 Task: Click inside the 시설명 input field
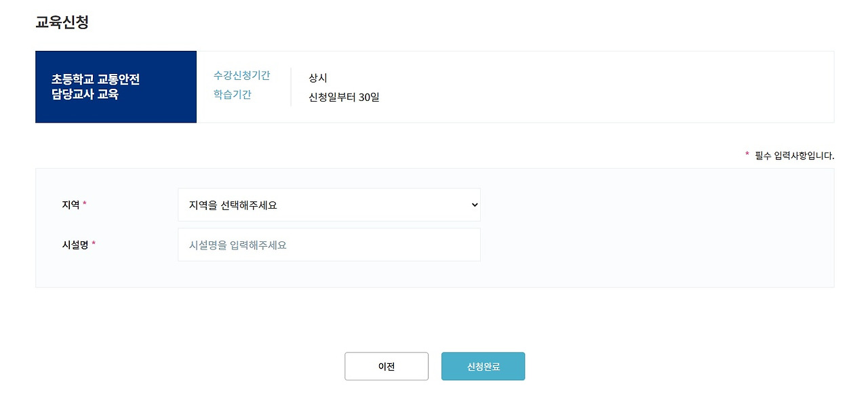pos(329,245)
